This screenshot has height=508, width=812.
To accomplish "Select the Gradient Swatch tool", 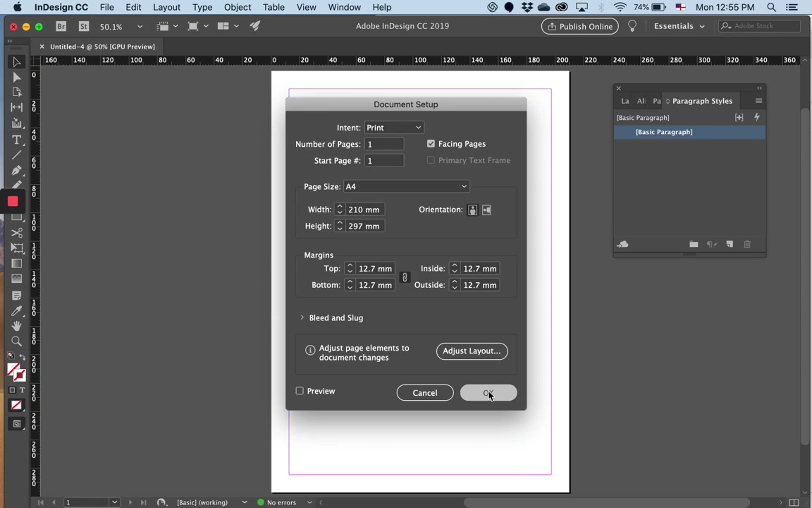I will [17, 263].
